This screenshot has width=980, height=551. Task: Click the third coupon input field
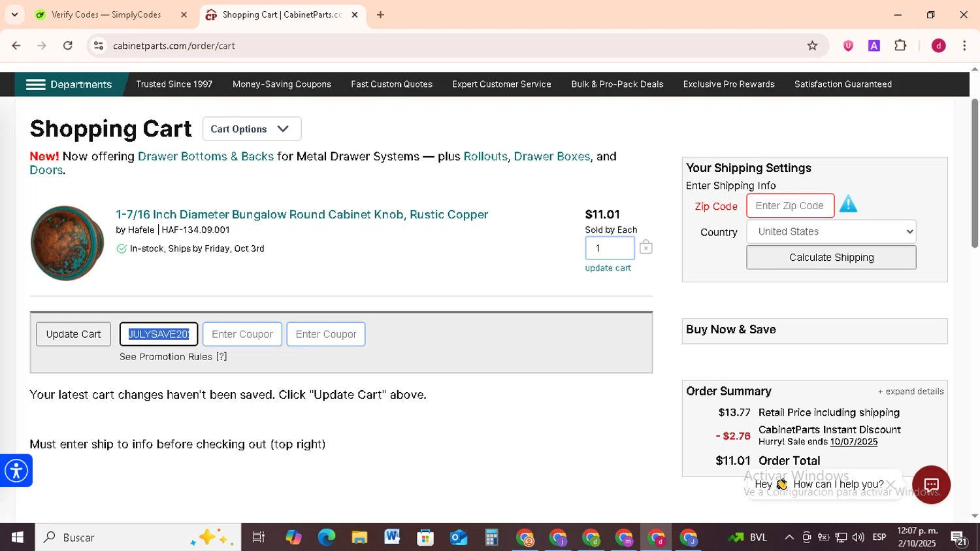coord(325,334)
